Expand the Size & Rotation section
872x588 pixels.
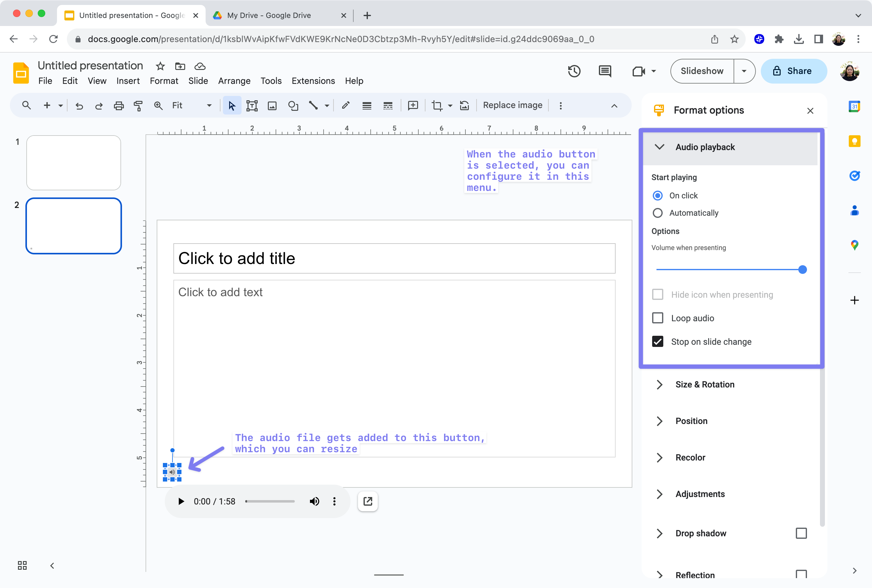click(659, 385)
